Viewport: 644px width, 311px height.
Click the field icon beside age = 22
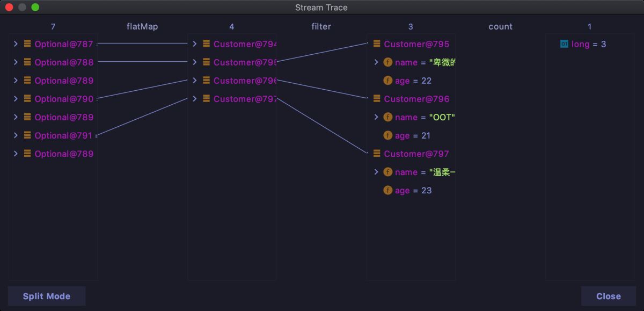(x=388, y=81)
